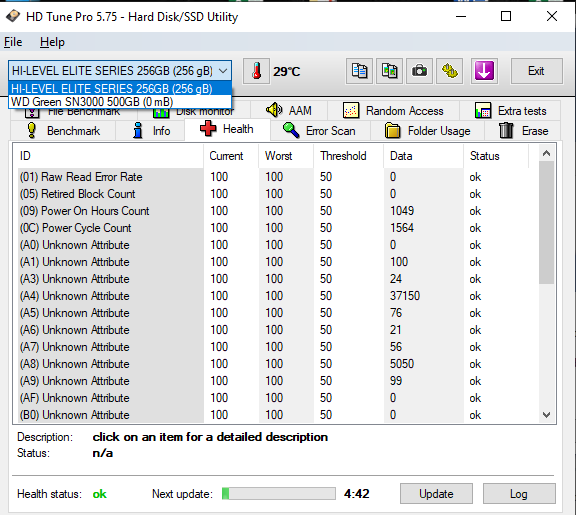Click the Worst column header
Viewport: 576px width, 515px height.
tap(286, 156)
